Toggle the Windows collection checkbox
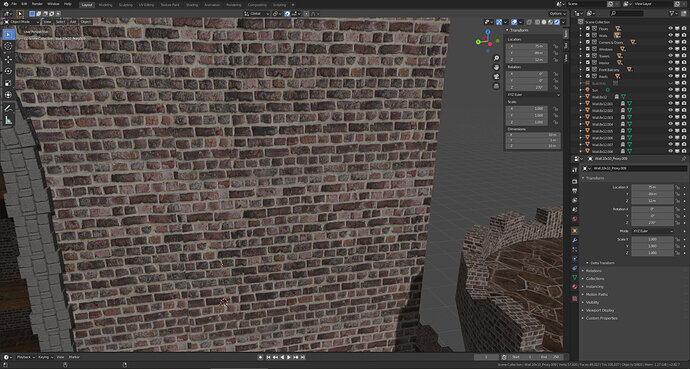690x369 pixels. [x=588, y=49]
